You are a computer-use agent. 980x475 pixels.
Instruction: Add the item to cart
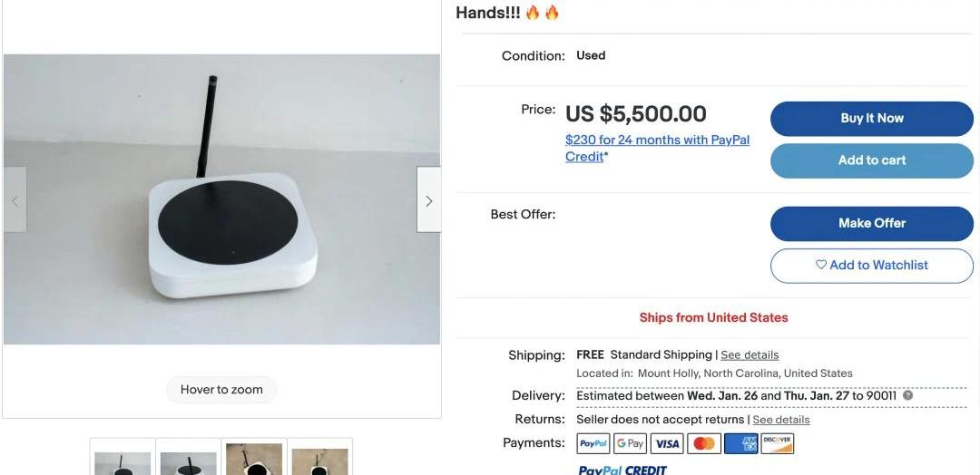click(871, 160)
